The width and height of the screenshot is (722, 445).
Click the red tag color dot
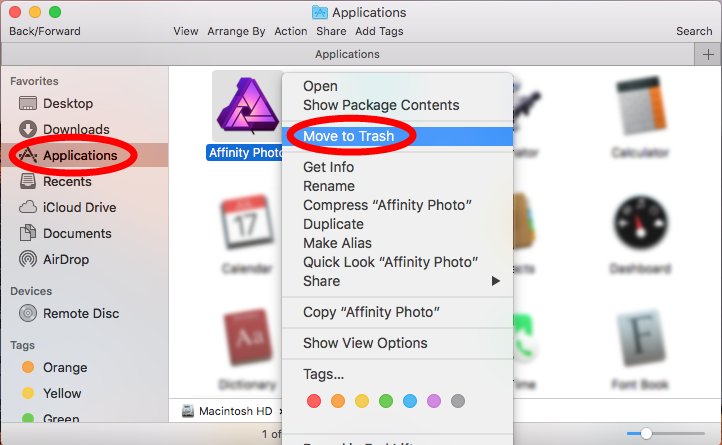(313, 401)
